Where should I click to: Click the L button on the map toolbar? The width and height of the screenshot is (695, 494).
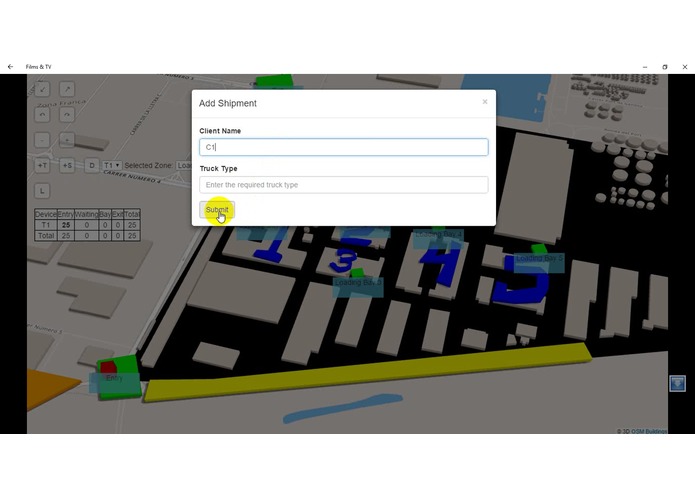coord(42,191)
